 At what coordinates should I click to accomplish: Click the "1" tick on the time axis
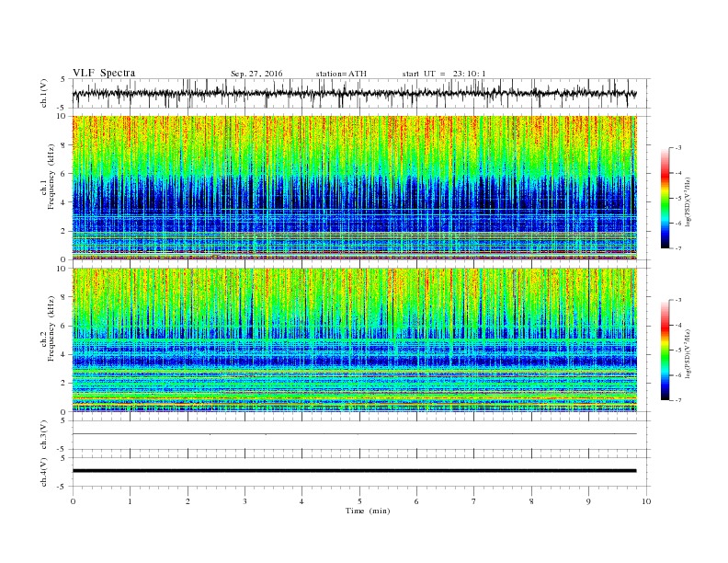tap(130, 501)
